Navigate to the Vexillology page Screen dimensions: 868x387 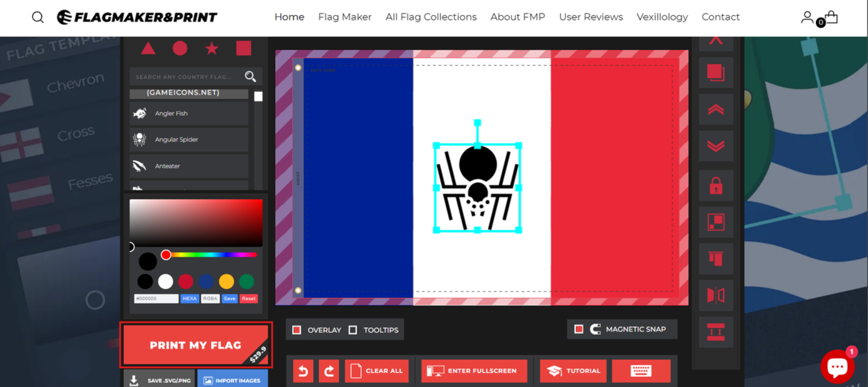click(662, 17)
